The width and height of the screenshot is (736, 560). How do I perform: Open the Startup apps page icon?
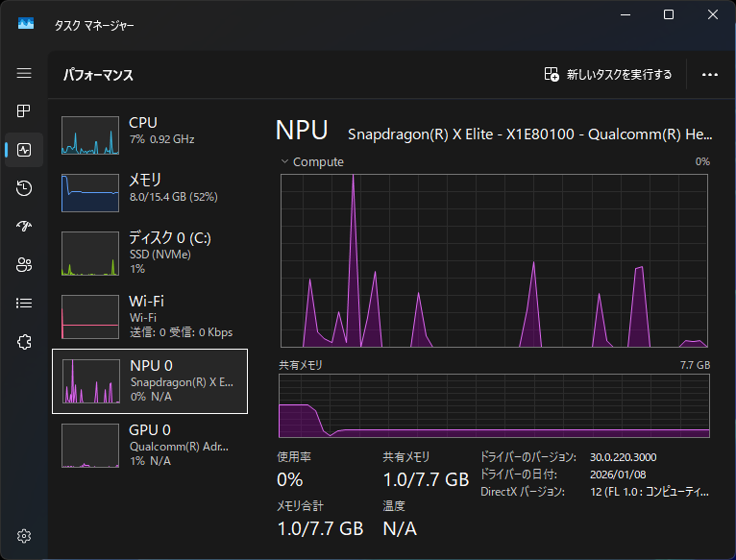24,227
